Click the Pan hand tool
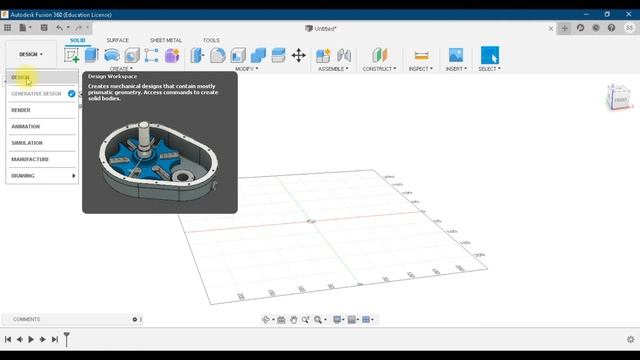This screenshot has height=360, width=640. (x=293, y=320)
